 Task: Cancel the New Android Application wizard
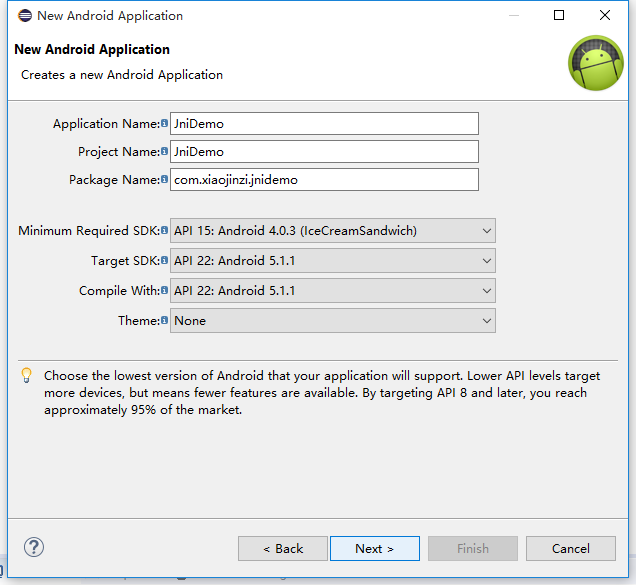tap(571, 548)
